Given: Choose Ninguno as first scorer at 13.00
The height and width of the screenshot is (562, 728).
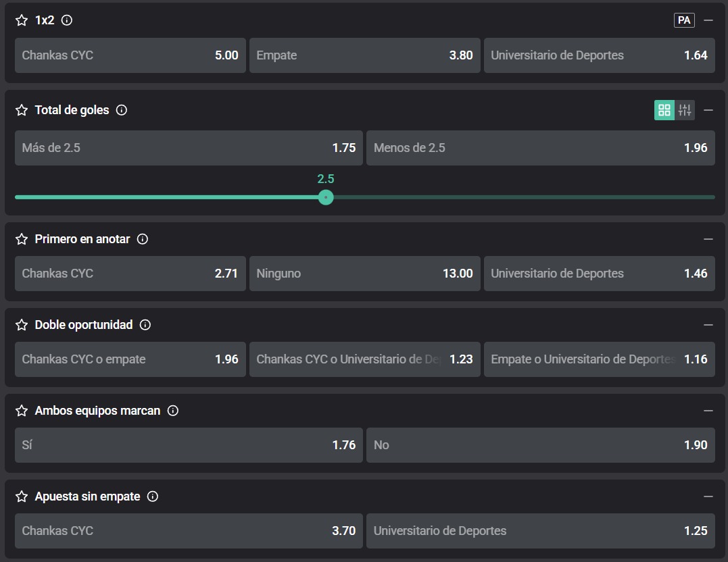Looking at the screenshot, I should [364, 274].
